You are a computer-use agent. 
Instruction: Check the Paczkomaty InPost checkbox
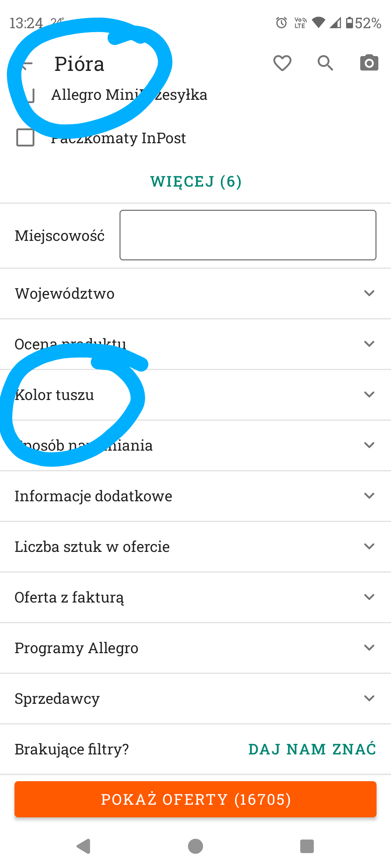[x=25, y=138]
